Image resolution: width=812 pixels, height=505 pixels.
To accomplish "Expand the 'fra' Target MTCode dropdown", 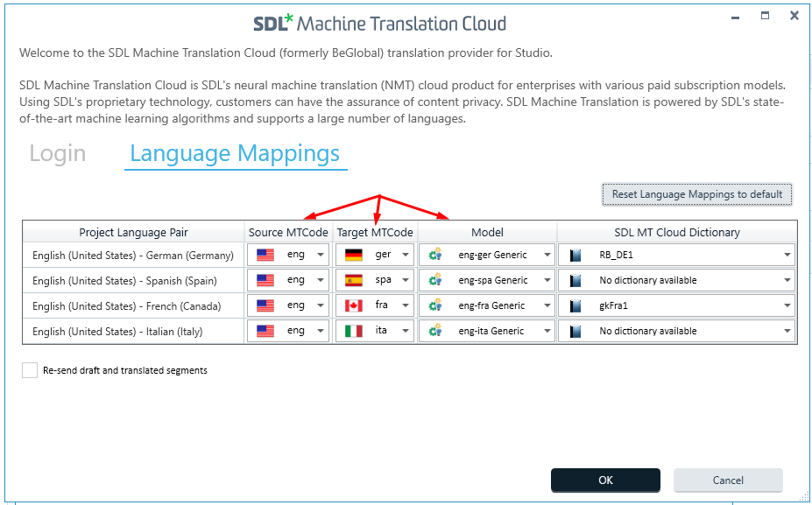I will pos(406,305).
